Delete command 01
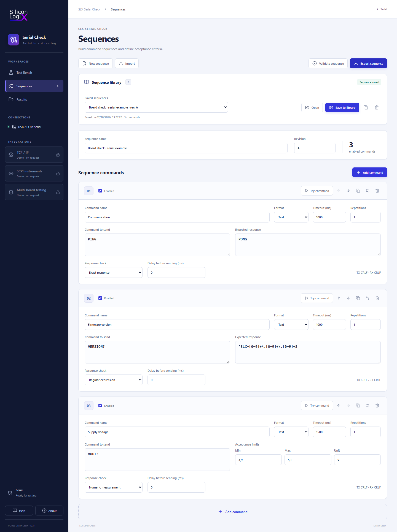 coord(377,191)
